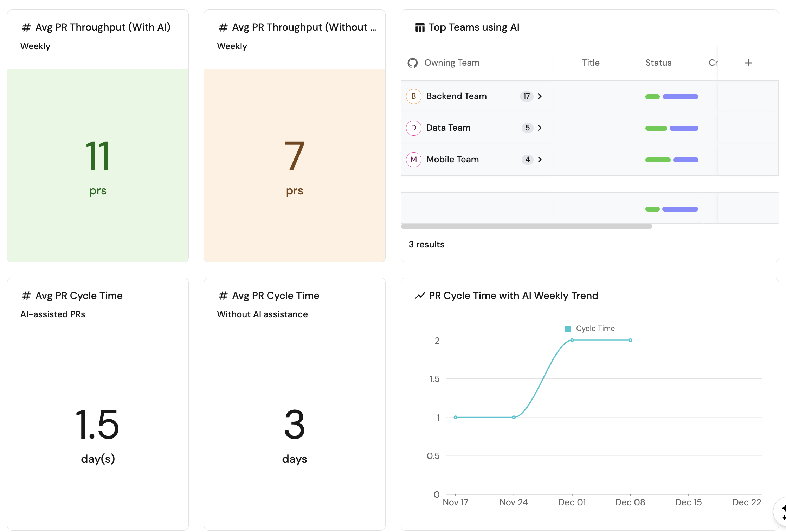Click the Mobile Team avatar letter M
This screenshot has width=786, height=532.
click(413, 160)
